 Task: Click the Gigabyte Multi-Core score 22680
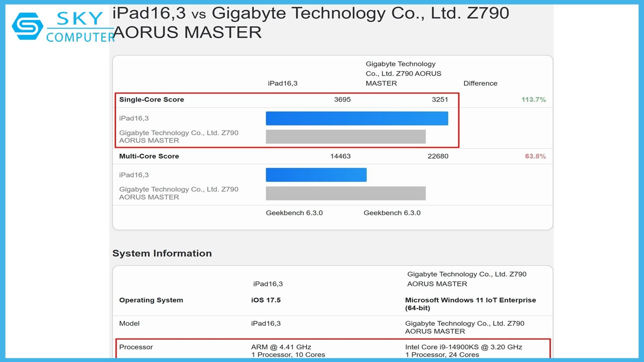(x=438, y=156)
